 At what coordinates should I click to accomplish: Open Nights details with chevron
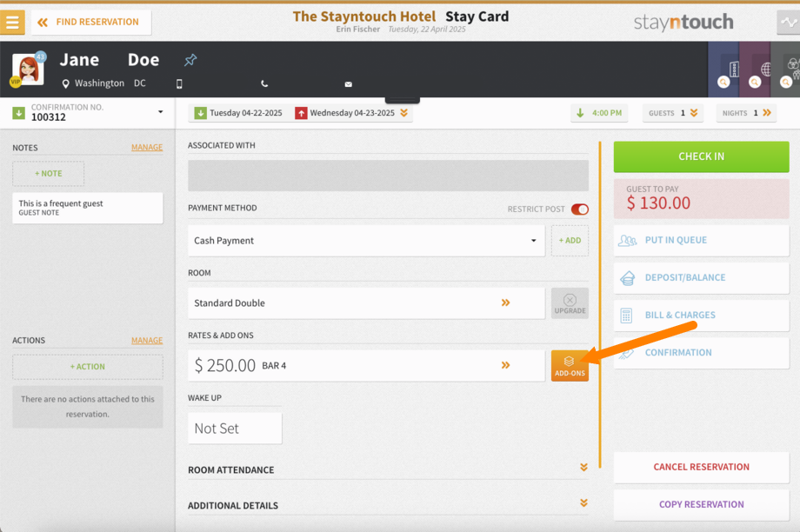pos(767,113)
